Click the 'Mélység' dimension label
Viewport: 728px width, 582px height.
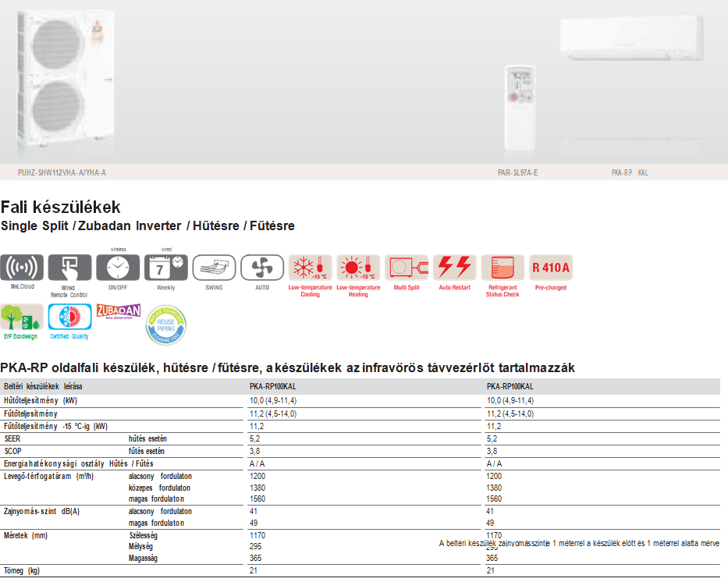pos(140,547)
